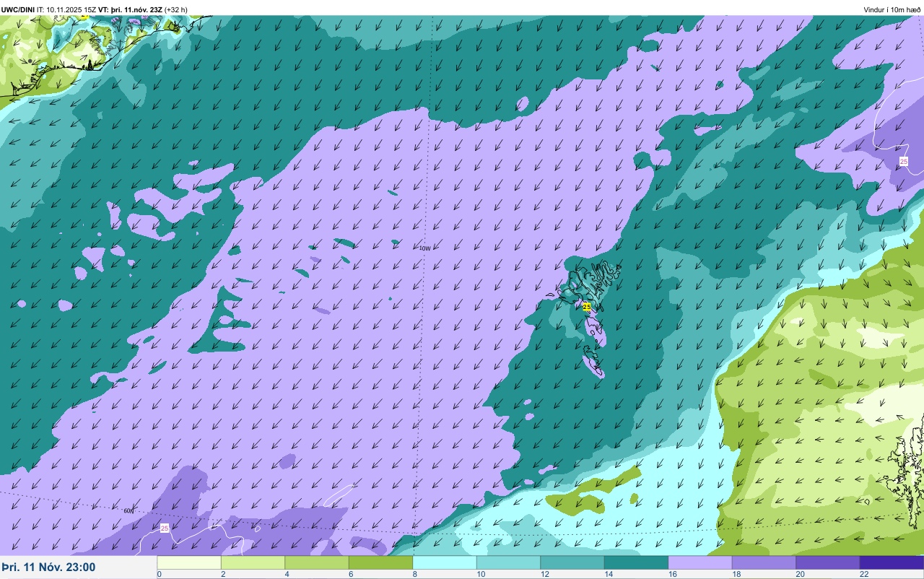
Task: Click the 4–6 m/s green legend swatch
Action: coord(317,562)
